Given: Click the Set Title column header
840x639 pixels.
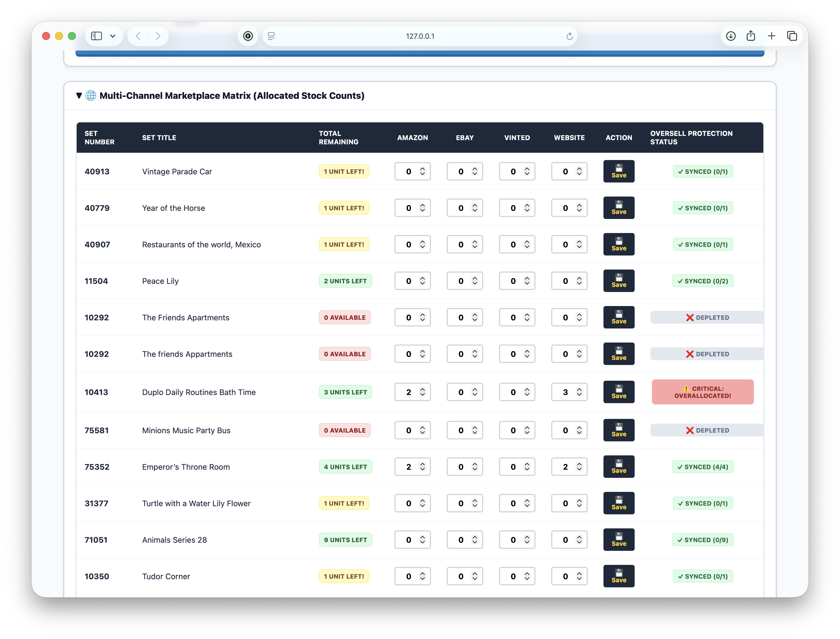Looking at the screenshot, I should [x=159, y=138].
